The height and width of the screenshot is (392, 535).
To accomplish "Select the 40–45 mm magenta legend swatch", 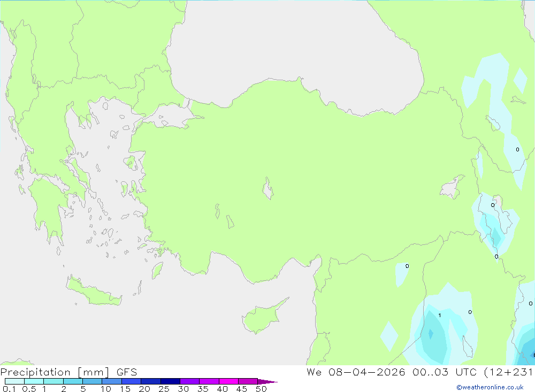I will point(228,381).
